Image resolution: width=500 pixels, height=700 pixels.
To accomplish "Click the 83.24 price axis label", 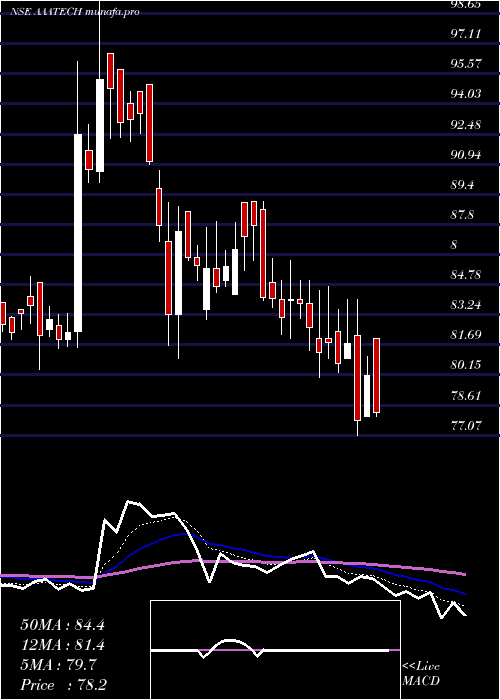I will click(466, 305).
